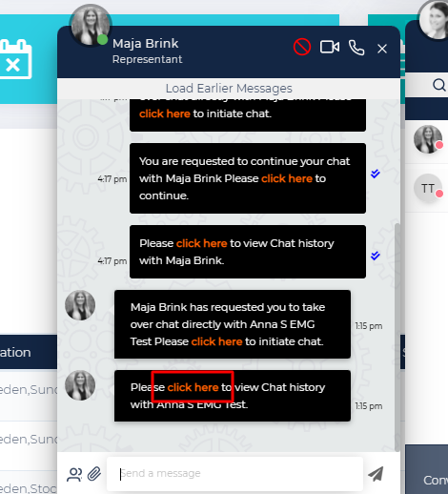Follow 'click here' to continue chat with Maja Brink
The width and height of the screenshot is (448, 494).
tap(287, 178)
